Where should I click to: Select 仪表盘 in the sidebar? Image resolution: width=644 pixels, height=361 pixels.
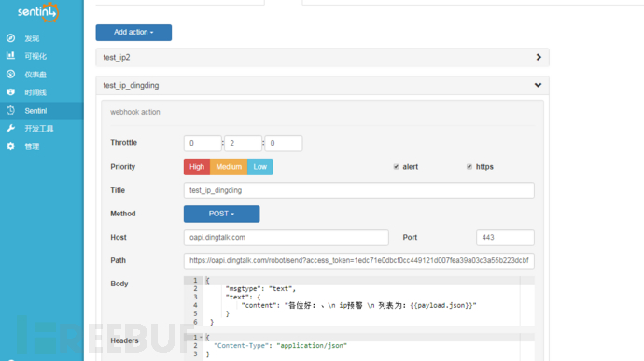coord(35,75)
